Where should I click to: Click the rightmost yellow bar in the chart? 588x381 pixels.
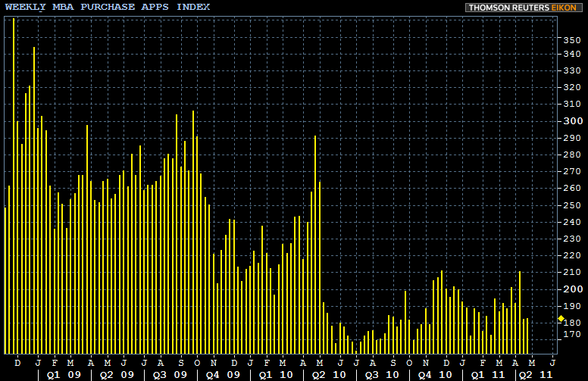pyautogui.click(x=527, y=336)
